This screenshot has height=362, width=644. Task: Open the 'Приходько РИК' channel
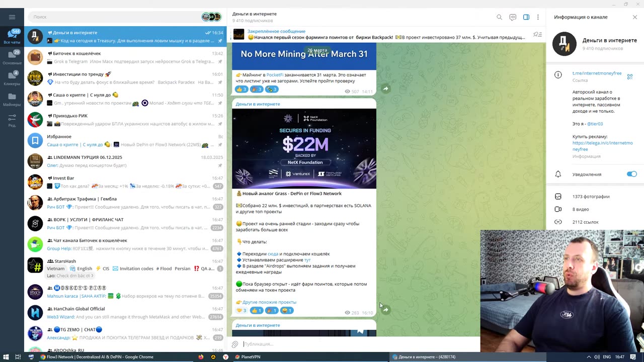(125, 120)
